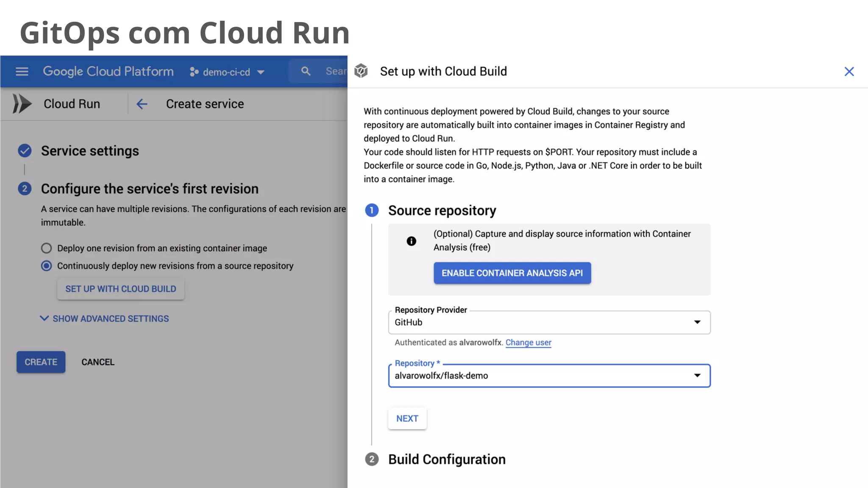Click the Next button
The height and width of the screenshot is (488, 868).
407,419
